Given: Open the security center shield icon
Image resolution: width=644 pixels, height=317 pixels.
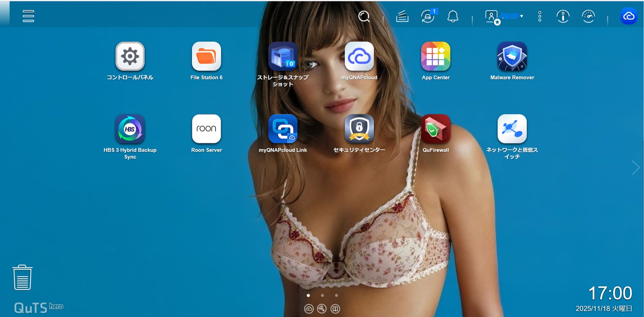Looking at the screenshot, I should click(x=359, y=129).
